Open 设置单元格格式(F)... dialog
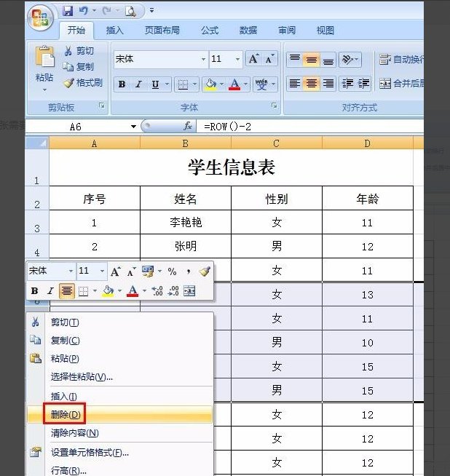This screenshot has width=450, height=476. 120,453
